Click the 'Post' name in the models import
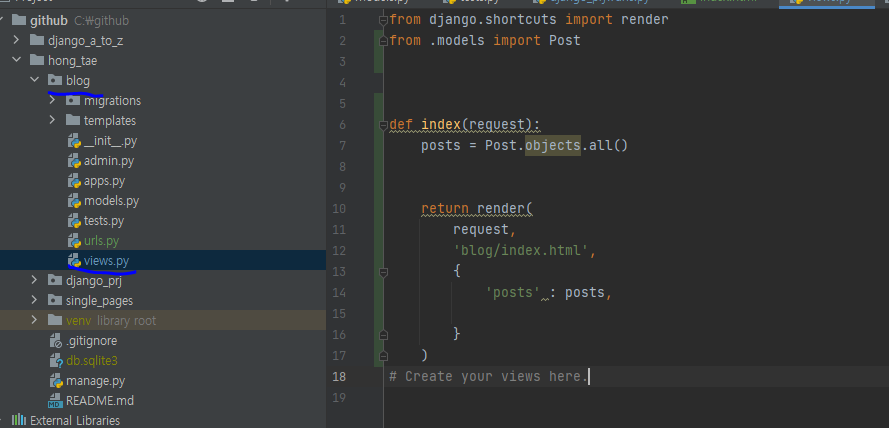 [x=565, y=41]
